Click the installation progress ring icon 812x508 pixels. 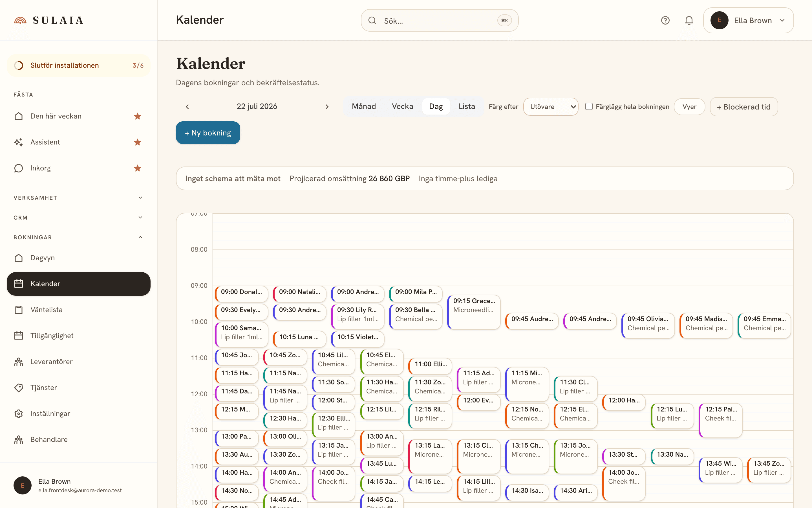pyautogui.click(x=19, y=65)
